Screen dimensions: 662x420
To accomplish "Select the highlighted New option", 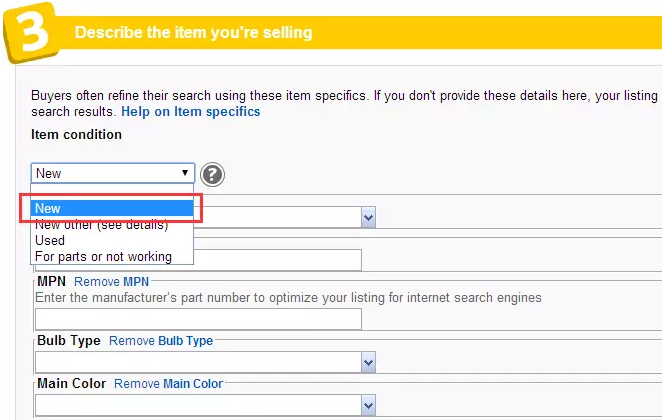I will [x=112, y=208].
